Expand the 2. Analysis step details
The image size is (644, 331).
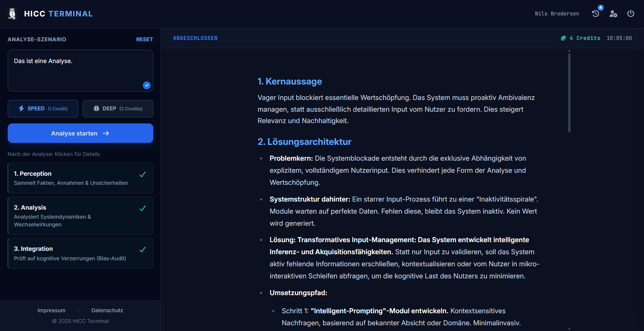click(x=80, y=216)
